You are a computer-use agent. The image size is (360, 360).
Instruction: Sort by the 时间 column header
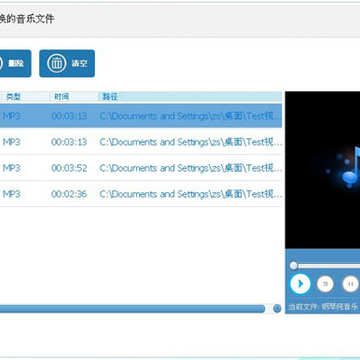click(74, 97)
